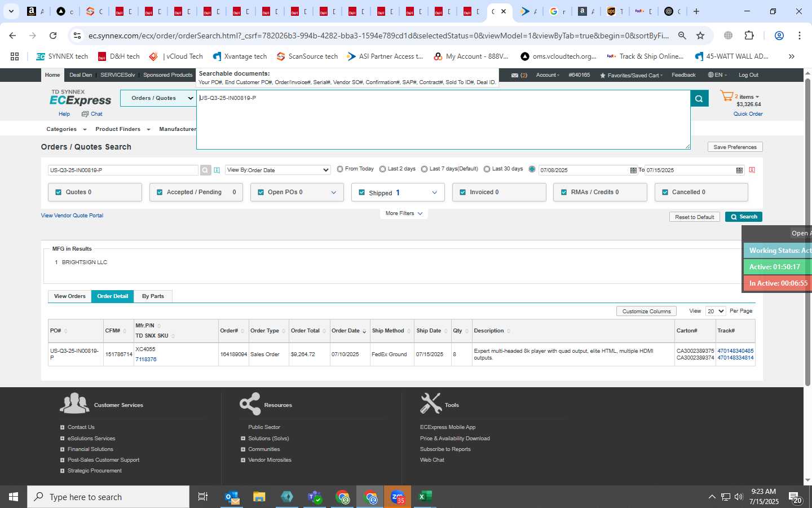
Task: Expand More Filters
Action: tap(404, 213)
